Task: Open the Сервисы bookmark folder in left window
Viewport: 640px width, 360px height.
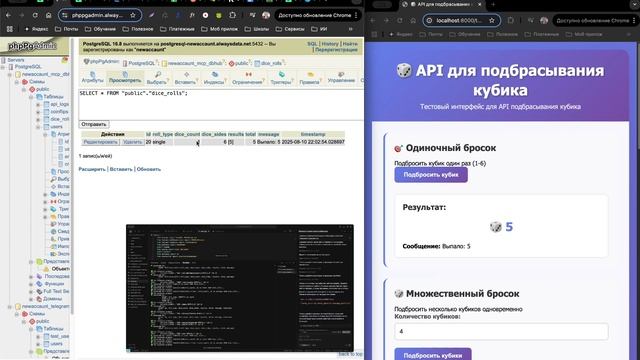Action: point(290,29)
